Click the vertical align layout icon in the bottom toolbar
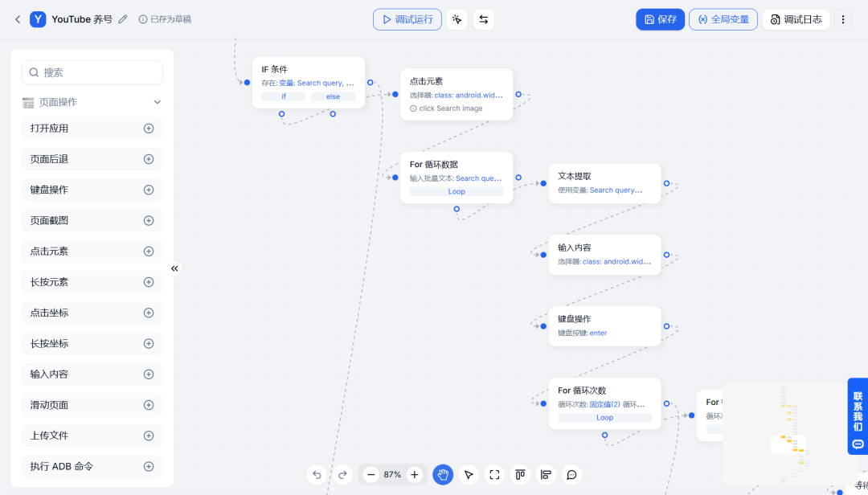Image resolution: width=868 pixels, height=495 pixels. pos(520,475)
